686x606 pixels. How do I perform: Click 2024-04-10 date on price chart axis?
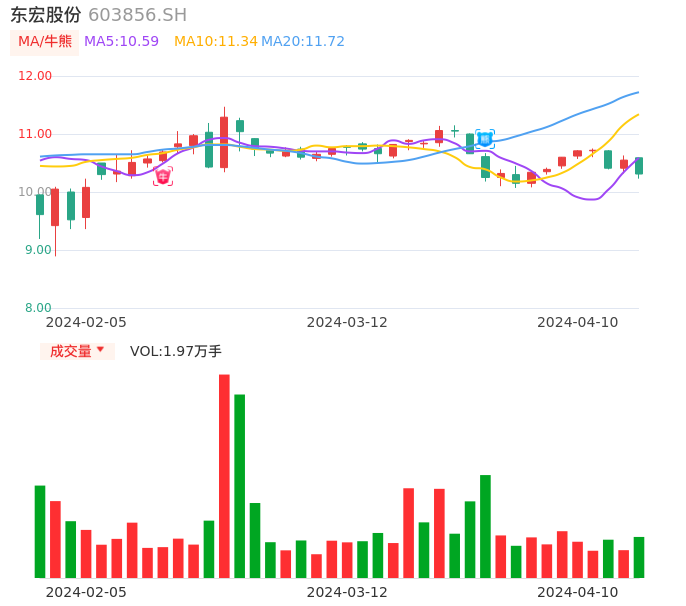point(578,322)
